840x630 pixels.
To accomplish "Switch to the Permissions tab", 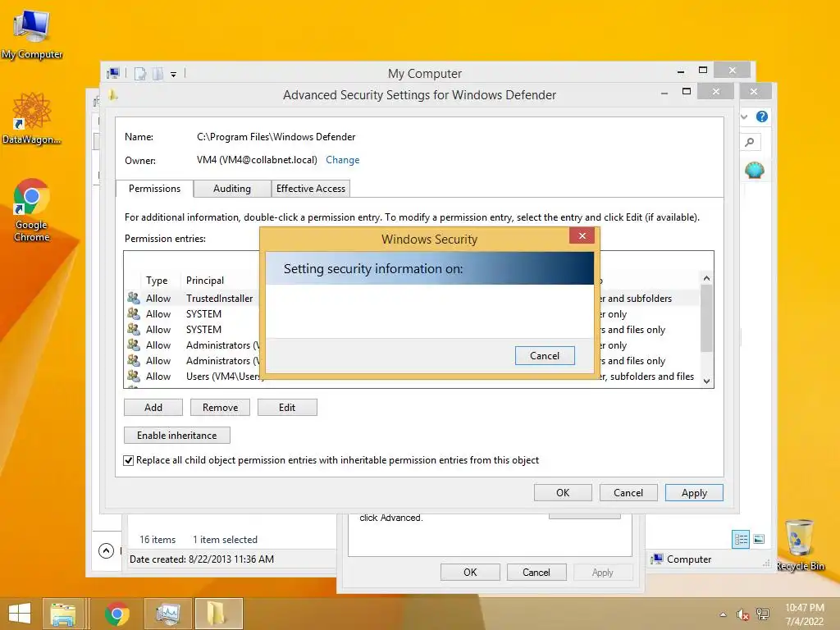I will [x=154, y=189].
